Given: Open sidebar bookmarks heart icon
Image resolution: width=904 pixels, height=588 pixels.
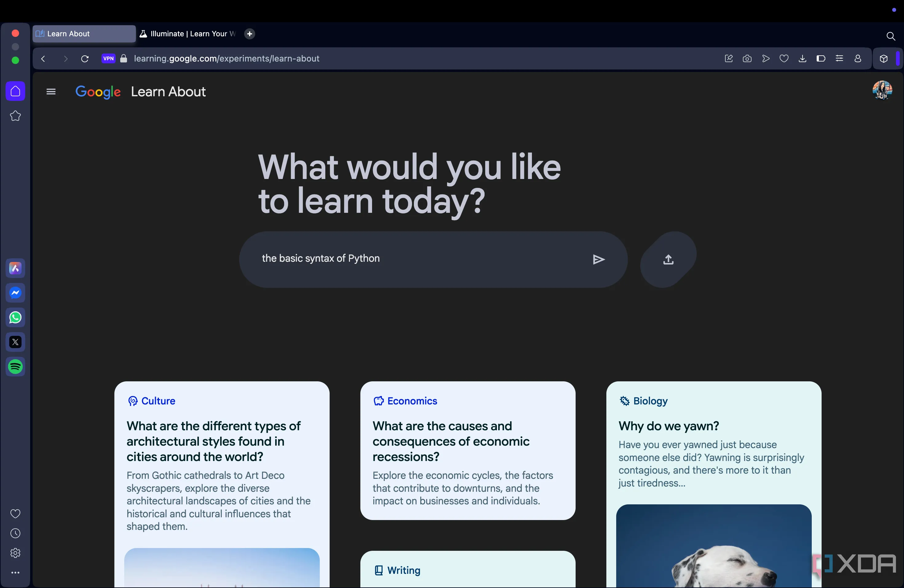Looking at the screenshot, I should (16, 514).
